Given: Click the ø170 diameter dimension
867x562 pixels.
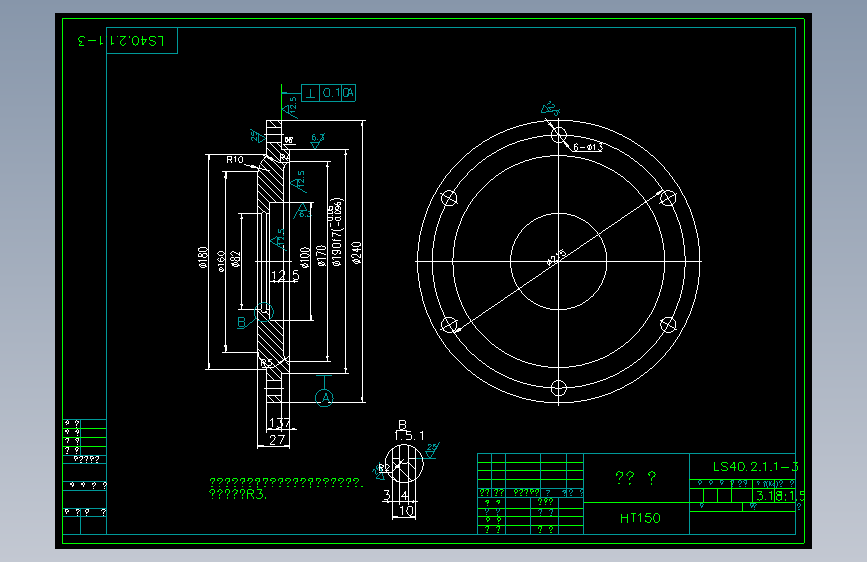Looking at the screenshot, I should (x=321, y=256).
